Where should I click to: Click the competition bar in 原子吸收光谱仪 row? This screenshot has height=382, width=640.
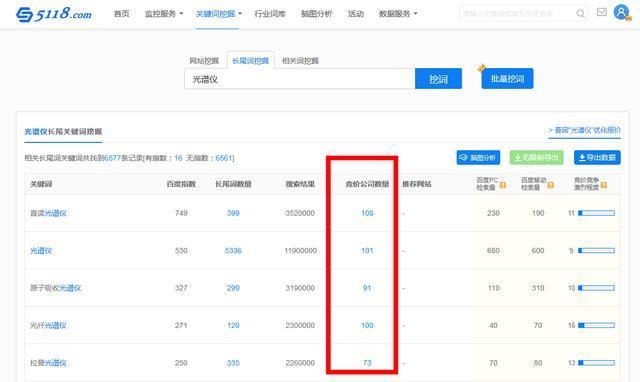click(596, 288)
